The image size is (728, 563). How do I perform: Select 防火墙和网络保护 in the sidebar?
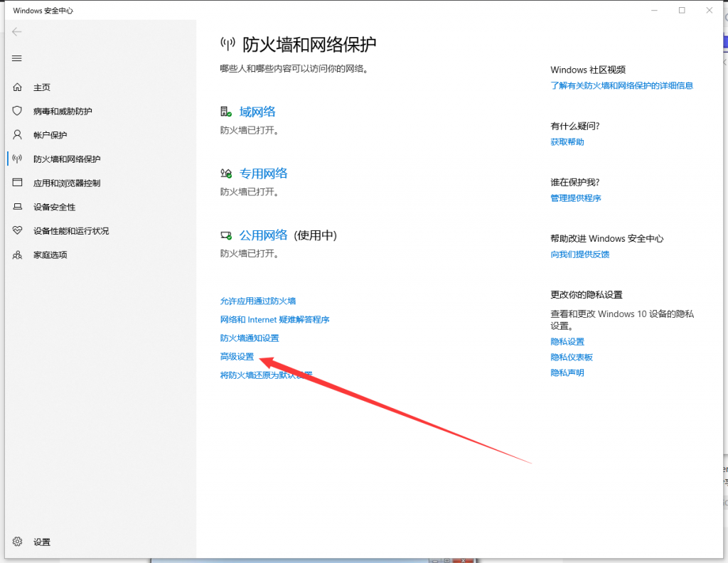click(x=66, y=159)
